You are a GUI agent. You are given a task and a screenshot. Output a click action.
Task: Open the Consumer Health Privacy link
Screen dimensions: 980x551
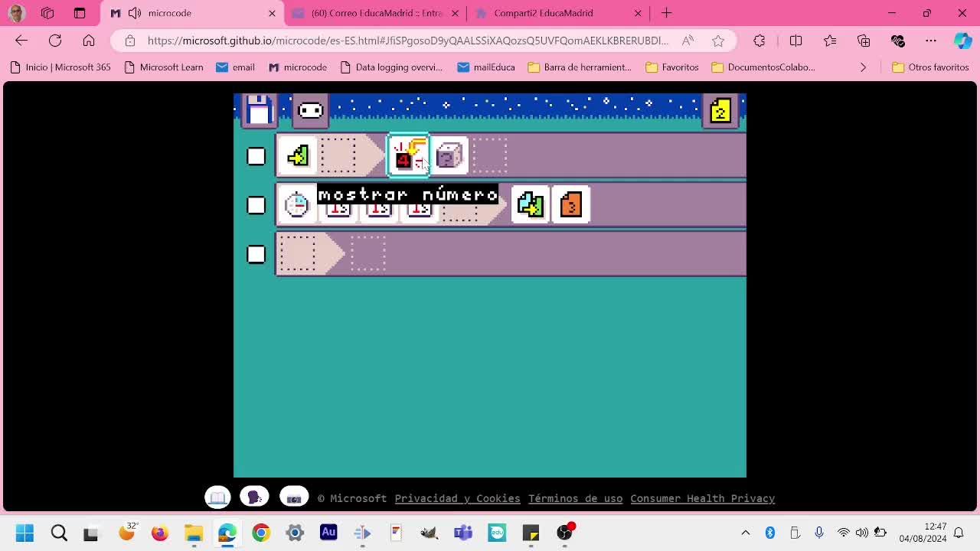click(703, 498)
